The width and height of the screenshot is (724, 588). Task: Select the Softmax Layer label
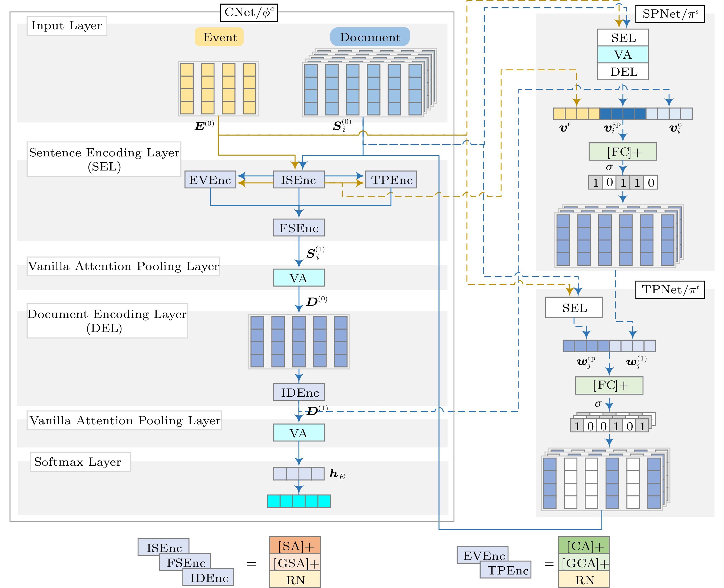pos(80,462)
